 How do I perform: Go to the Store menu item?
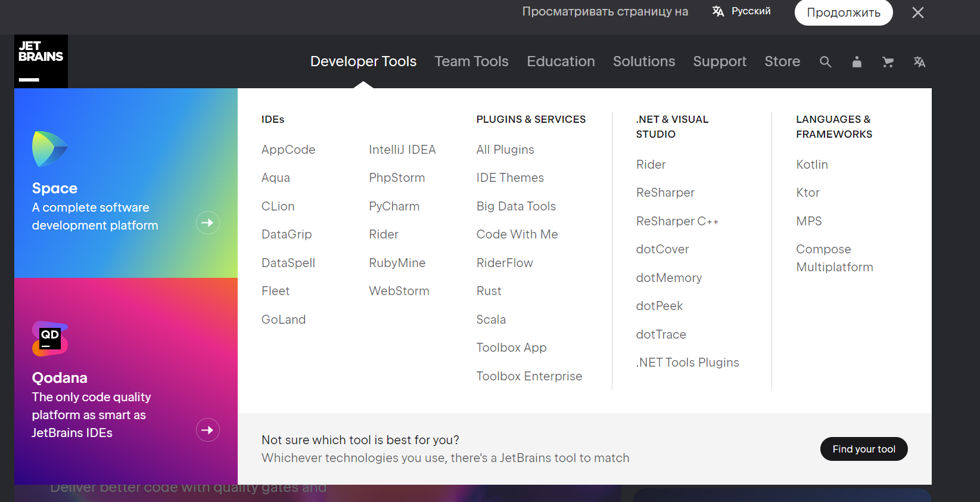(782, 61)
